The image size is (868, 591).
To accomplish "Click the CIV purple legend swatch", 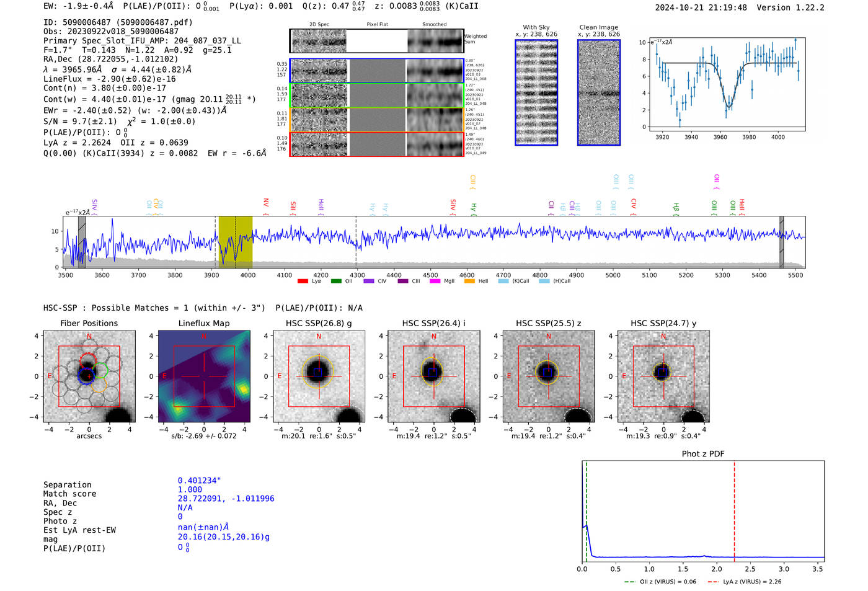I will pyautogui.click(x=369, y=282).
